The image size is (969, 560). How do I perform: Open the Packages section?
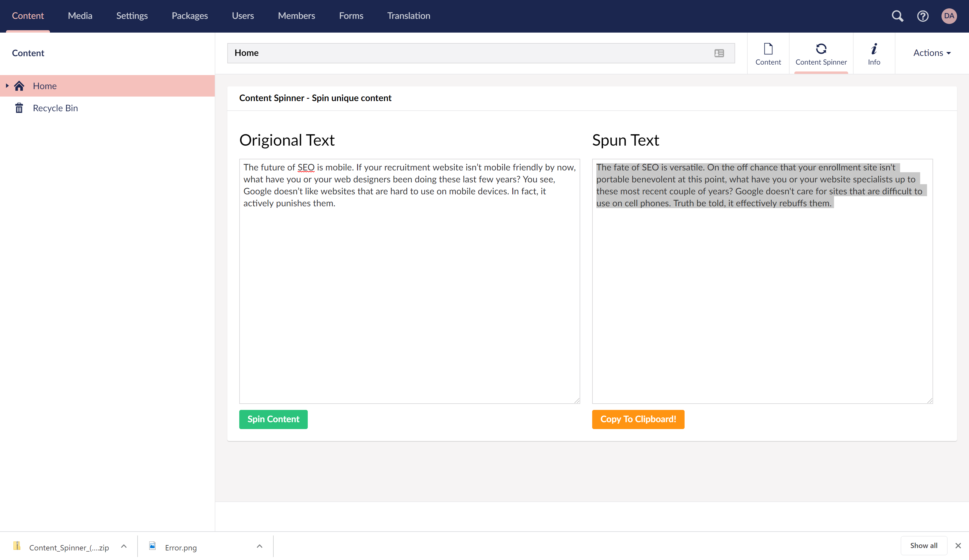pyautogui.click(x=190, y=16)
